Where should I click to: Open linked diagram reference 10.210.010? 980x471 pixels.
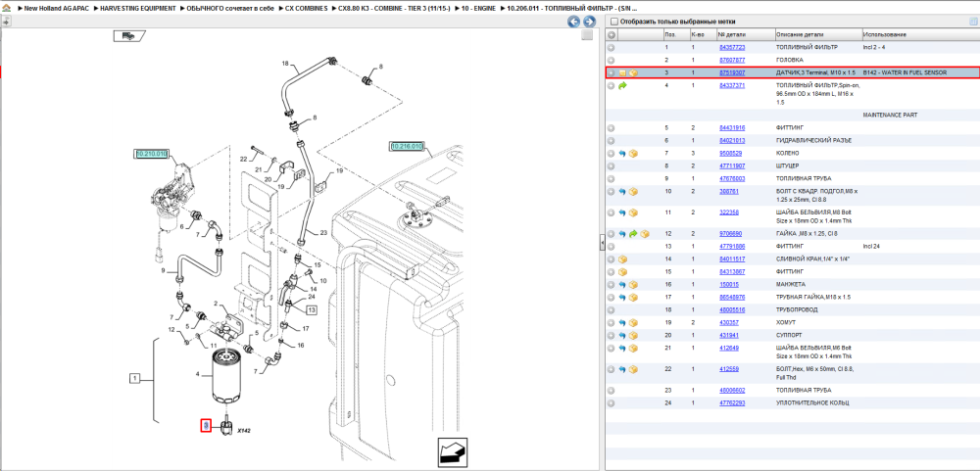151,153
